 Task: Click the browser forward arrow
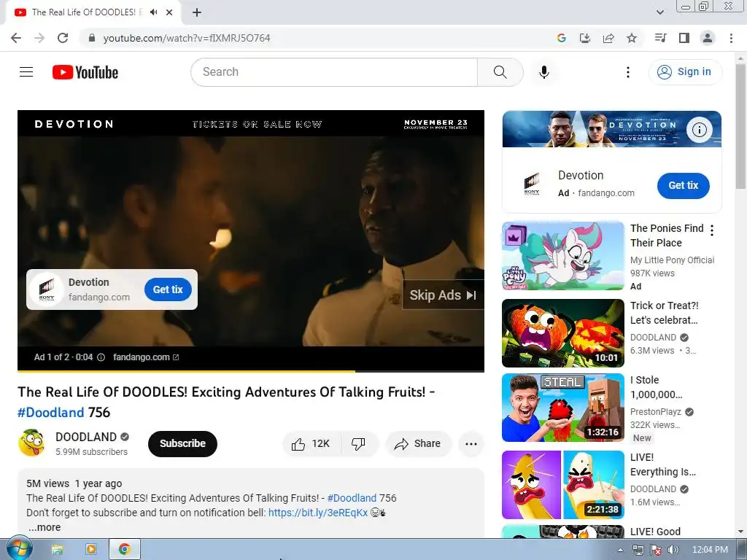point(39,38)
